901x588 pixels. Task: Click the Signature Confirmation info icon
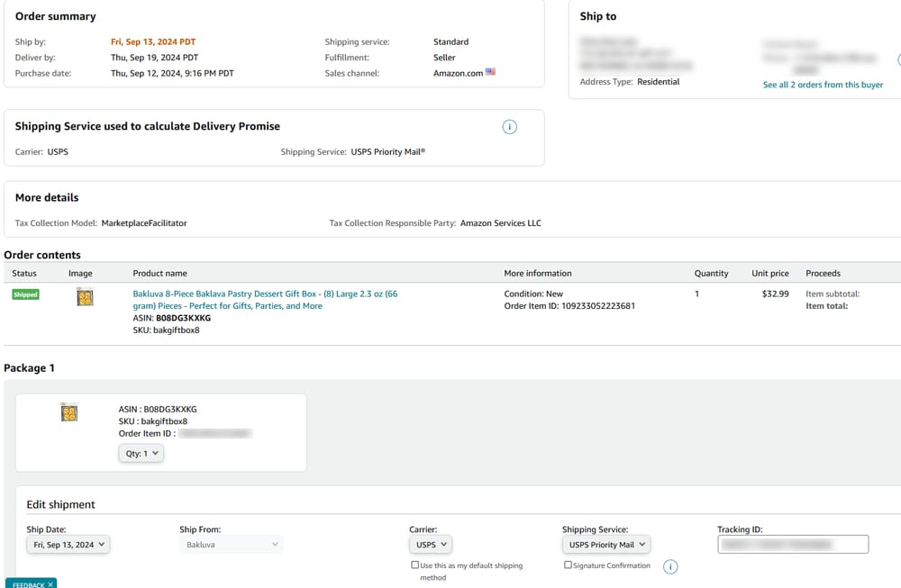pos(670,566)
